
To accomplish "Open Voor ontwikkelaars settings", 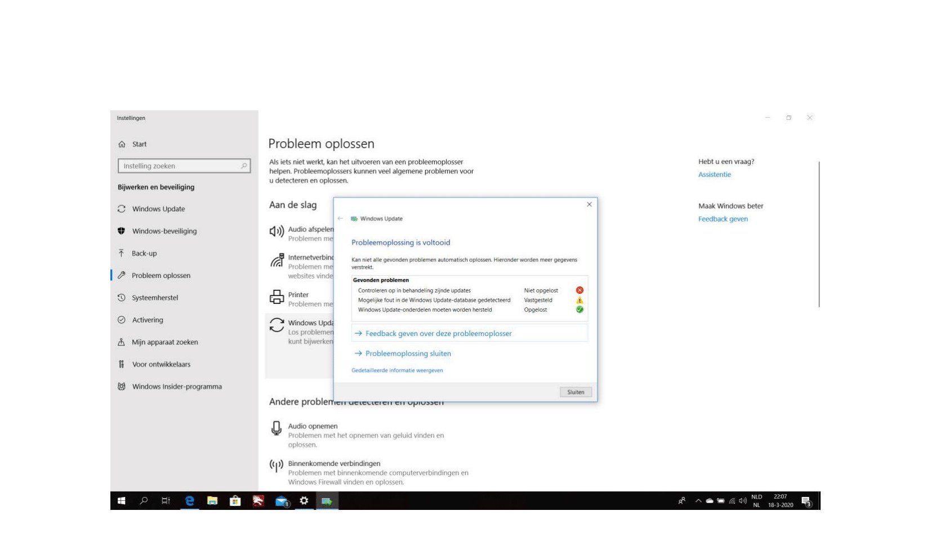I will point(161,364).
